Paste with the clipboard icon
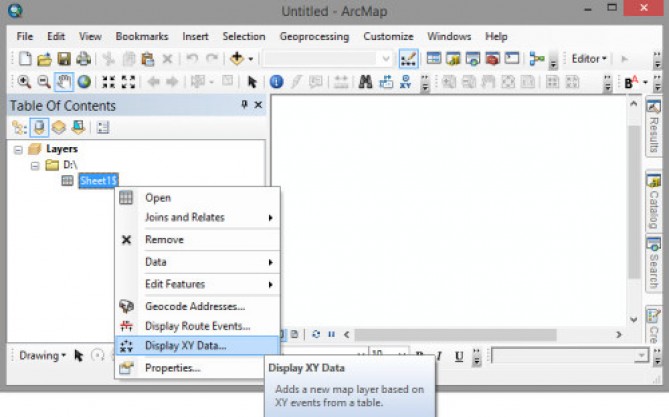669x417 pixels. (x=148, y=59)
